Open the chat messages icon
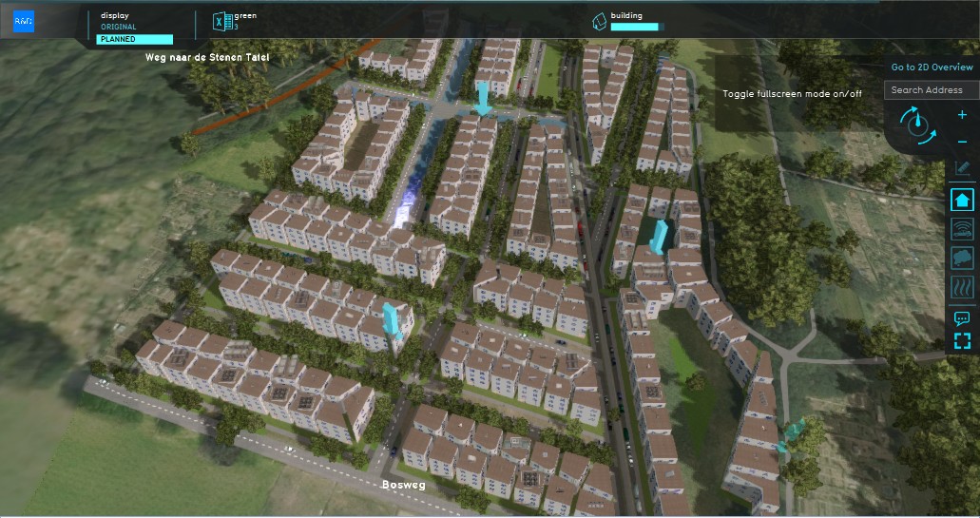This screenshot has height=518, width=980. (x=962, y=319)
